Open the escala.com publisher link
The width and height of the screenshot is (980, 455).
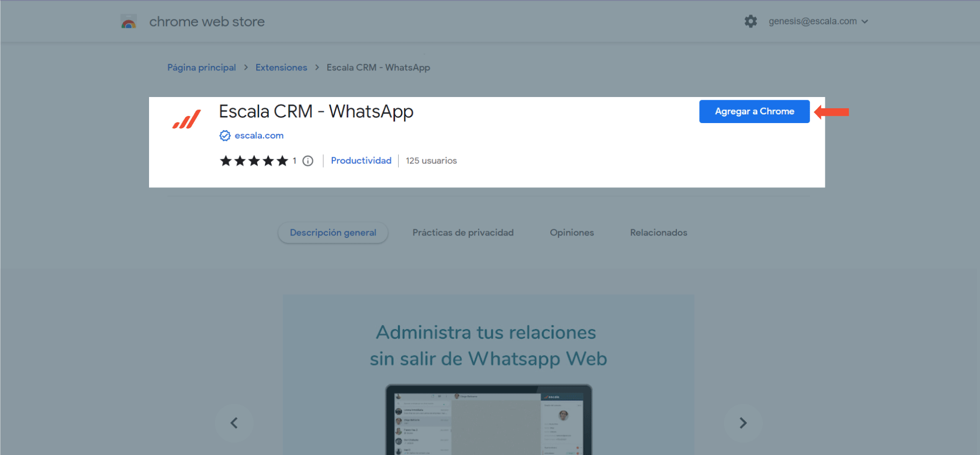pos(259,135)
